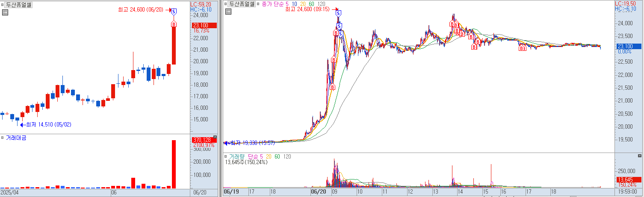The height and width of the screenshot is (197, 644).
Task: Click the 2100,97% text under 370,128
Action: (x=204, y=145)
